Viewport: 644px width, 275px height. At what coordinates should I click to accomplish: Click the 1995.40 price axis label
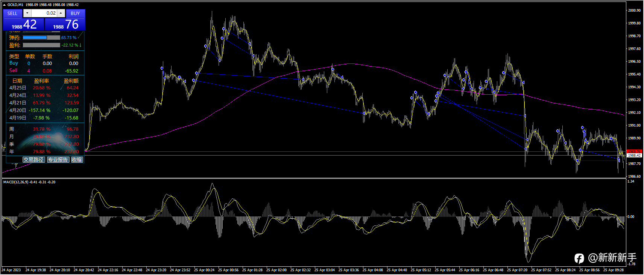[x=634, y=74]
